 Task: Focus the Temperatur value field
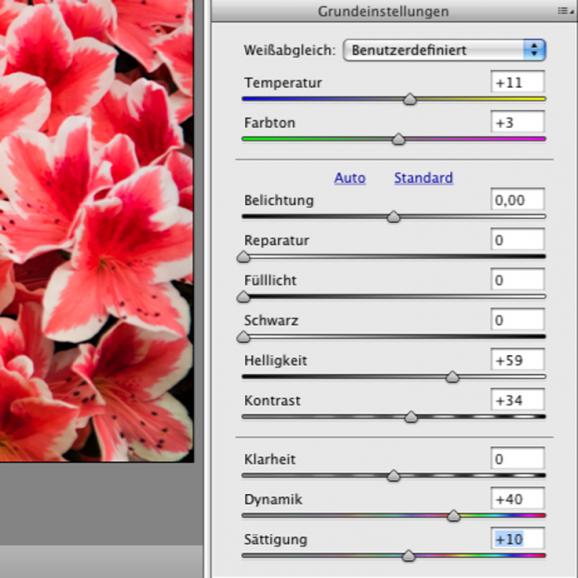518,82
